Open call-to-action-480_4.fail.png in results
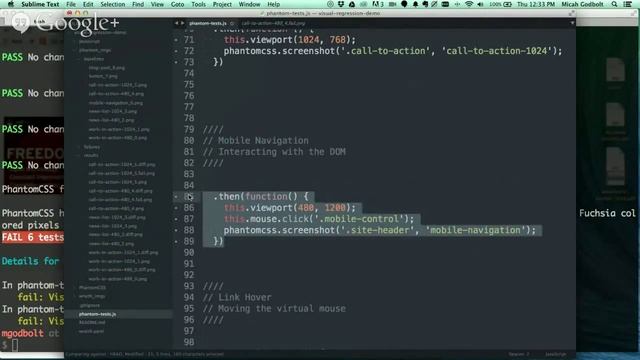640x360 pixels. pyautogui.click(x=120, y=200)
